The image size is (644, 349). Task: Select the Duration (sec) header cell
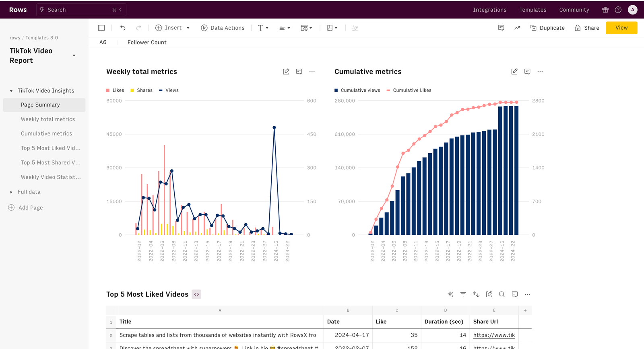click(x=445, y=322)
